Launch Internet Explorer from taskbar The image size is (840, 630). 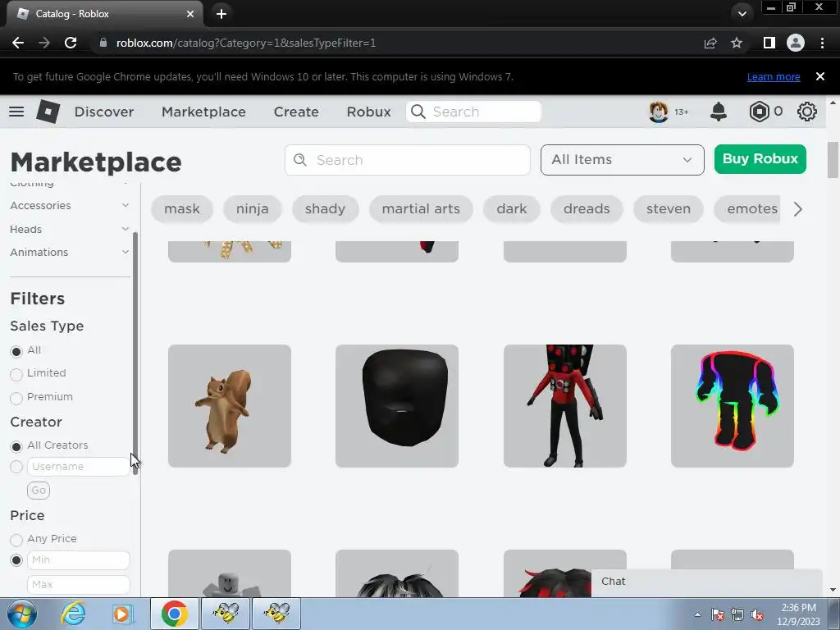(x=73, y=614)
